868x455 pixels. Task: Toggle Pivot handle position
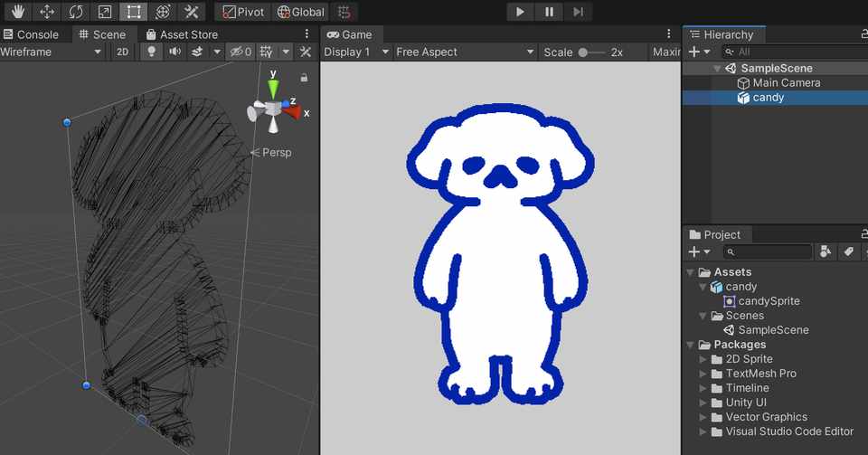tap(243, 12)
